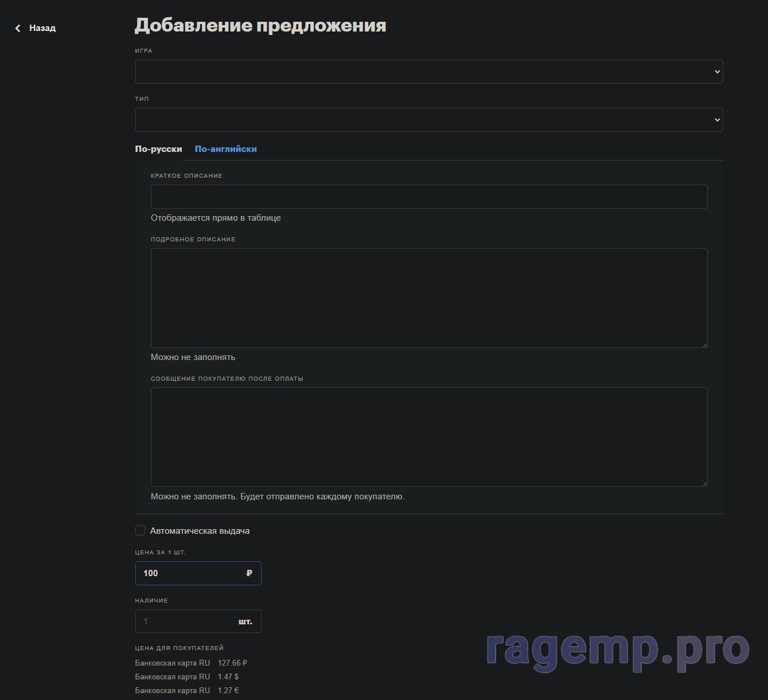Click the hint Отображается прямо в таблице

pyautogui.click(x=216, y=218)
